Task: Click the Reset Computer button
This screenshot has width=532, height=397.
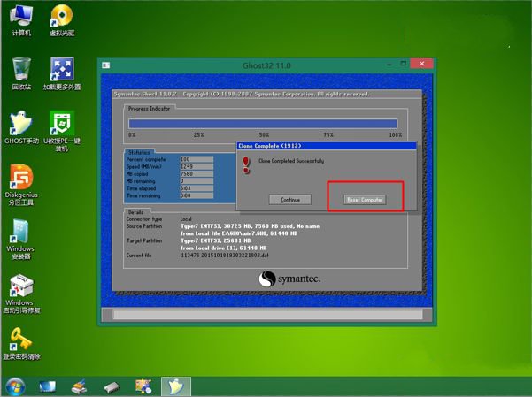Action: [365, 200]
